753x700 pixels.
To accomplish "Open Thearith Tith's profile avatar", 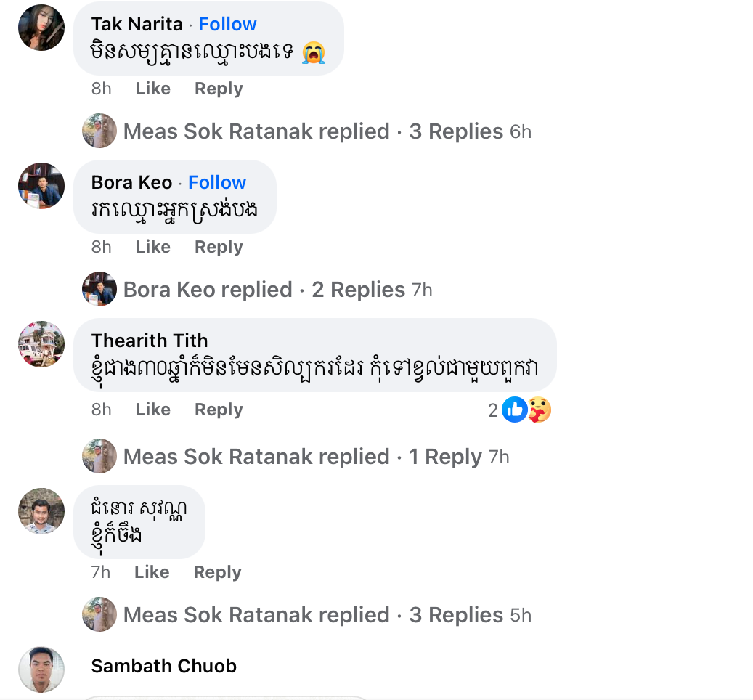I will pos(41,344).
